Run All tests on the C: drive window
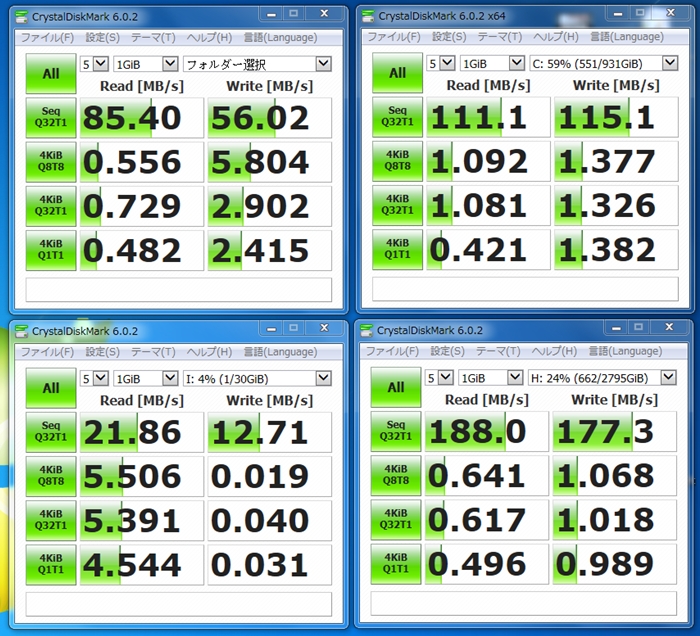700x636 pixels. coord(397,73)
